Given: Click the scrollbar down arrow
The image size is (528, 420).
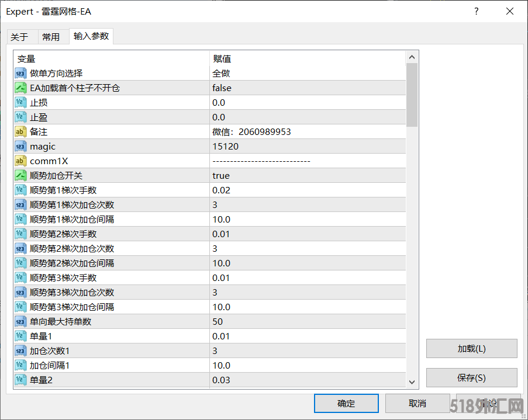Looking at the screenshot, I should [x=412, y=381].
